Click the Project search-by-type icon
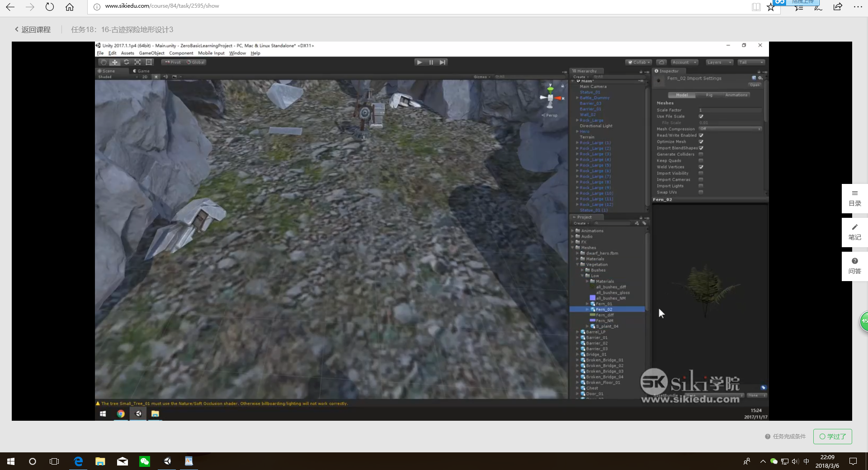 click(637, 223)
